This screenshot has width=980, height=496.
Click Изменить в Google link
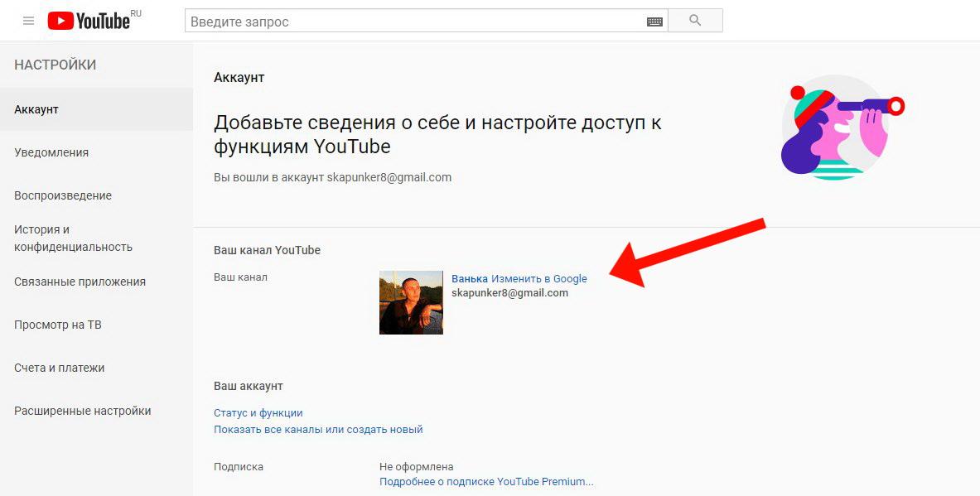coord(538,278)
